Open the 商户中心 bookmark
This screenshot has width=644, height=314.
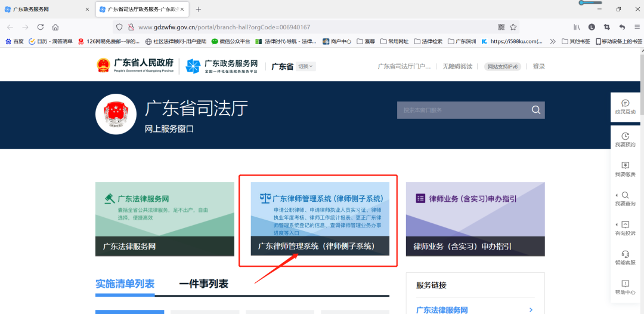[337, 41]
